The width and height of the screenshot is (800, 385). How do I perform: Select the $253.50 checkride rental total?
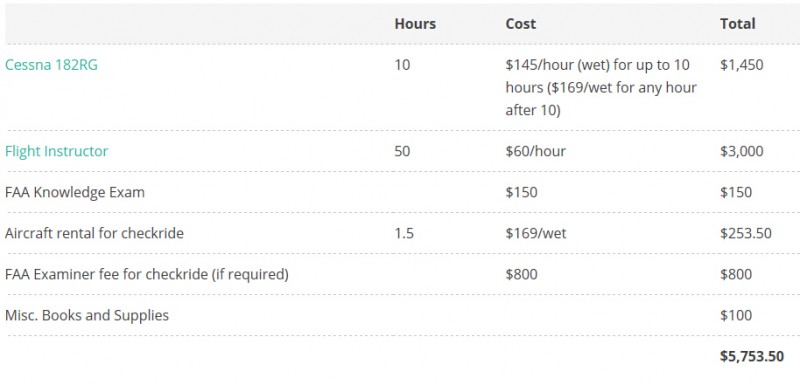(745, 234)
